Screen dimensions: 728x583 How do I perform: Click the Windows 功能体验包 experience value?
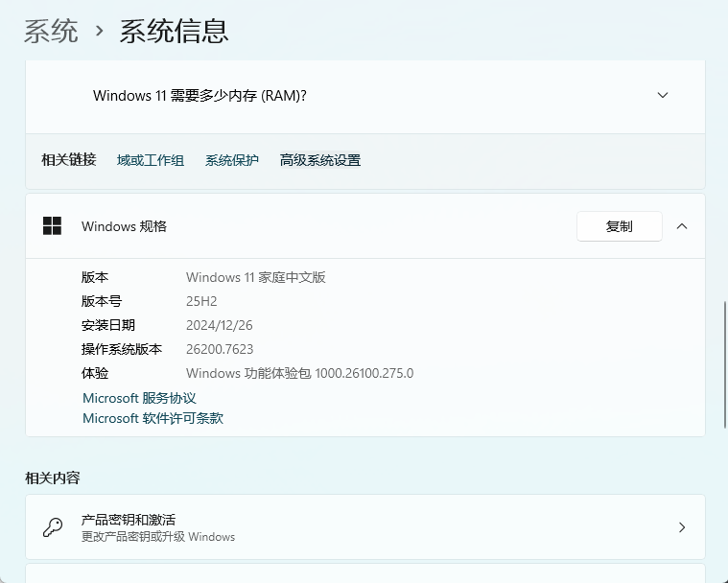point(299,373)
